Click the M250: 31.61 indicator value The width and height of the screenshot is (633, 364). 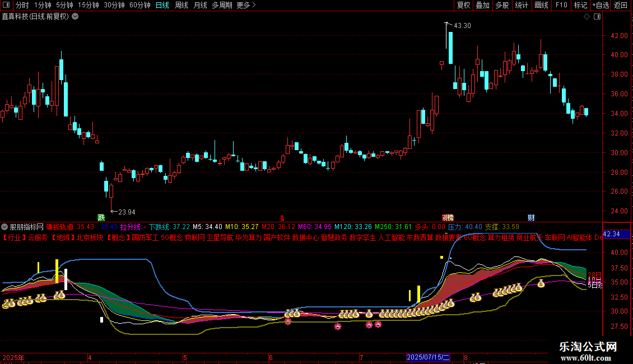point(393,227)
